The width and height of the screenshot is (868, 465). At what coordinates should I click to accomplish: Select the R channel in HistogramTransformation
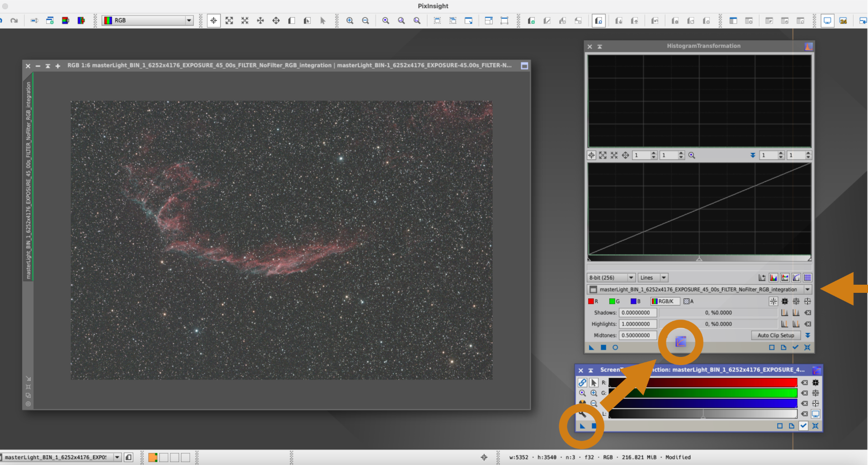[x=593, y=301]
